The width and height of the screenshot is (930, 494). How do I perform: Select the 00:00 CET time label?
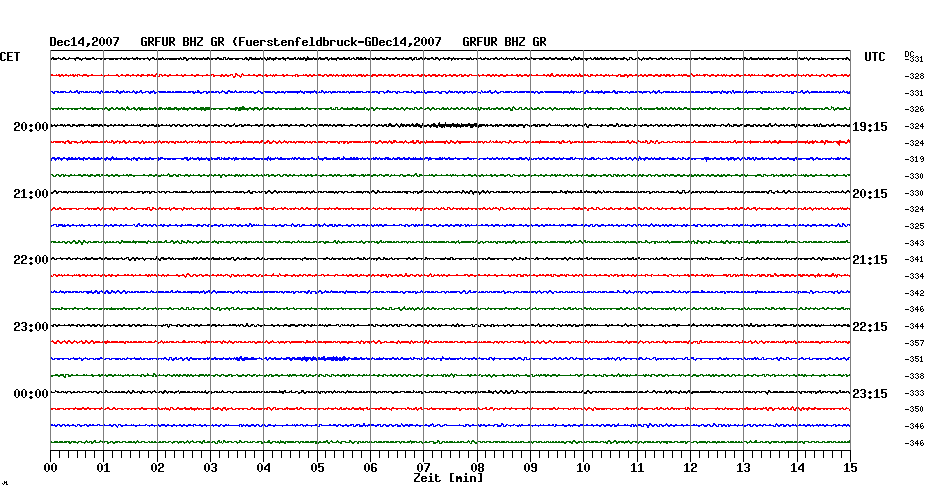click(x=31, y=394)
